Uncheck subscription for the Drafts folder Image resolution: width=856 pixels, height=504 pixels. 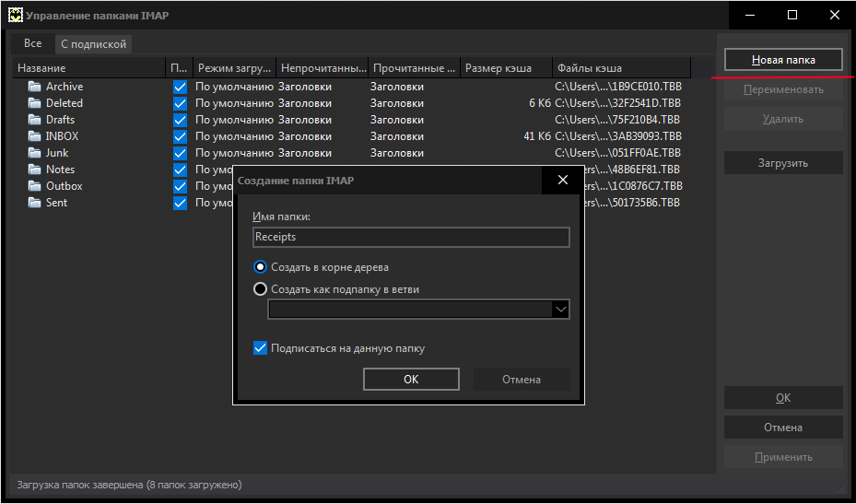click(180, 120)
